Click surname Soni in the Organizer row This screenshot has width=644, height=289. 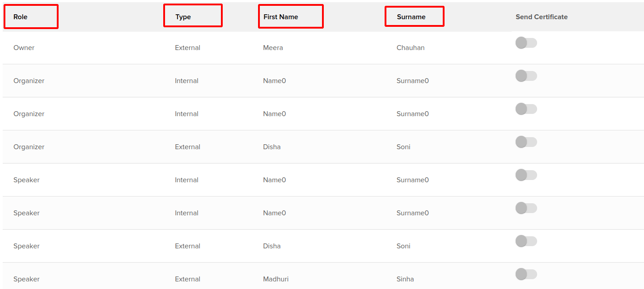coord(403,147)
